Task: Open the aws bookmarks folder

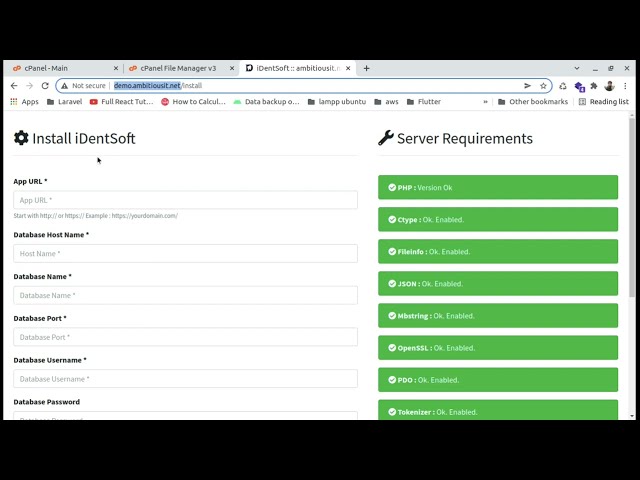Action: [386, 102]
